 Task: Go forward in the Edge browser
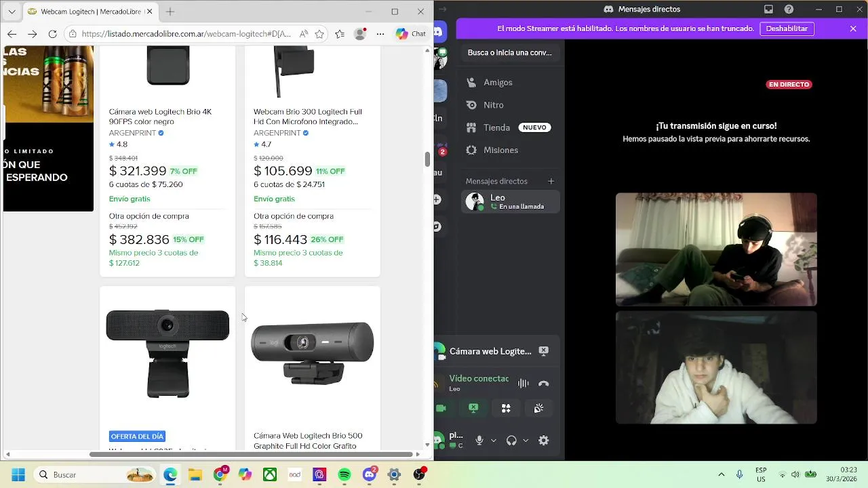pos(32,34)
